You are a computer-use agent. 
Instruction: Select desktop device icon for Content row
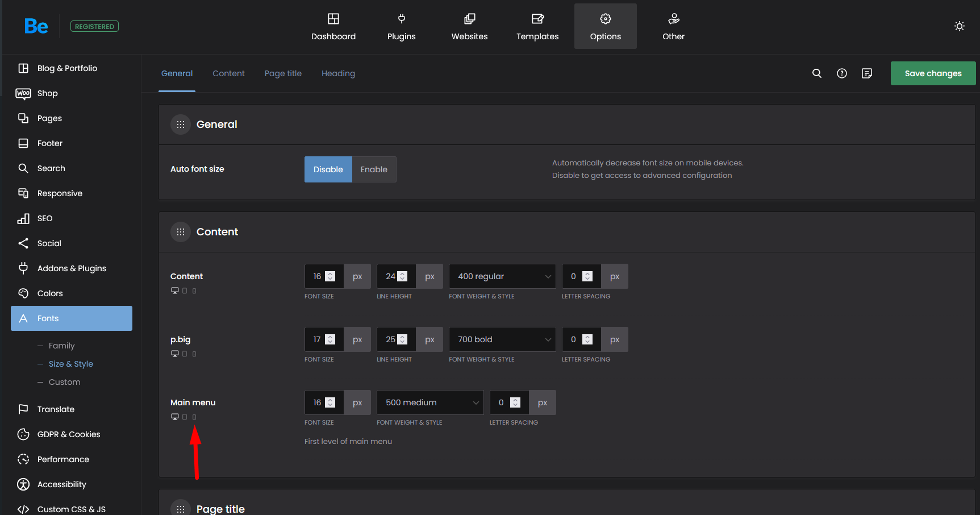pyautogui.click(x=175, y=290)
